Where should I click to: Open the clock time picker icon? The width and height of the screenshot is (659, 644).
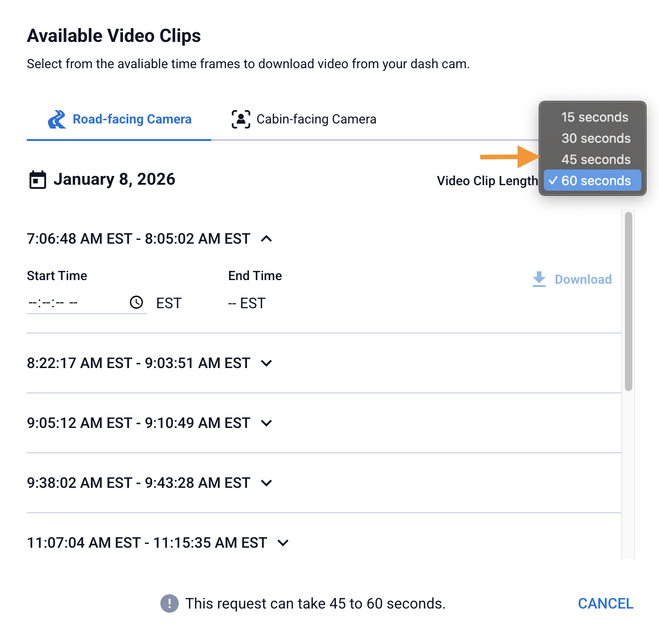136,303
